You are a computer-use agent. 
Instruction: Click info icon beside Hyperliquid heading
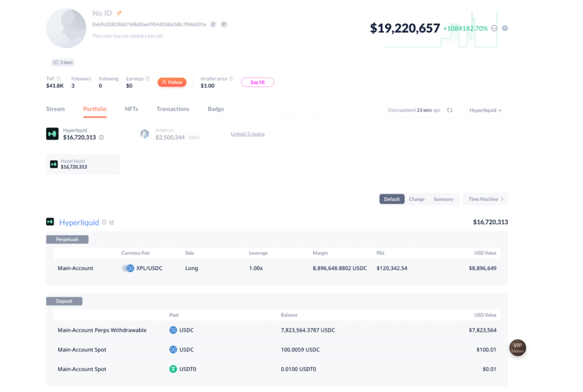click(104, 222)
